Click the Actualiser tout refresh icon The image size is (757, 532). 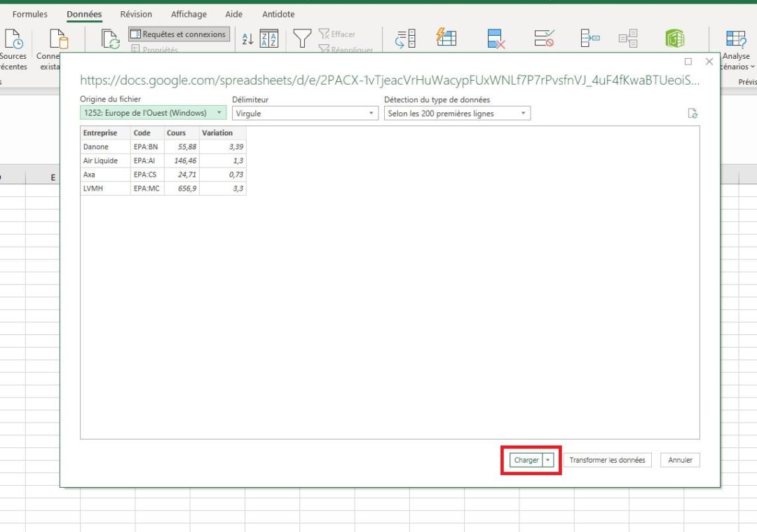click(109, 39)
